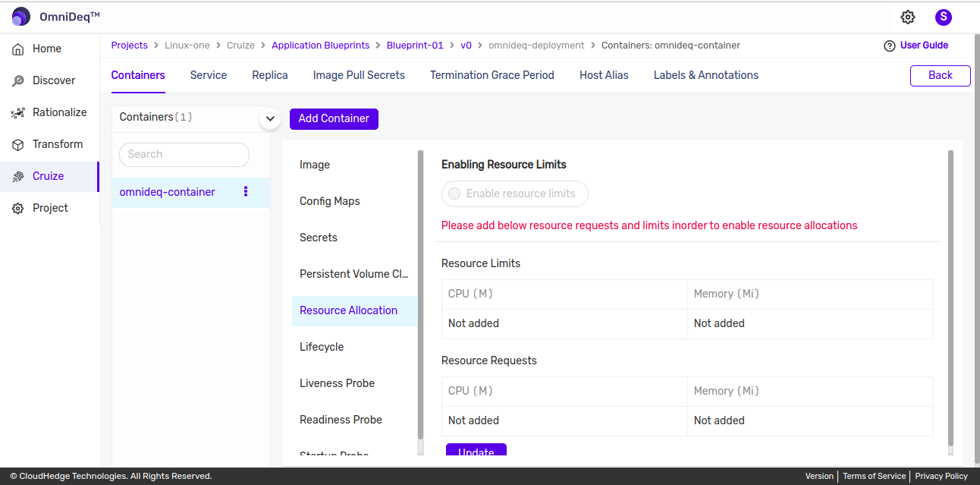Click the Add Container button
This screenshot has width=980, height=485.
(x=334, y=118)
